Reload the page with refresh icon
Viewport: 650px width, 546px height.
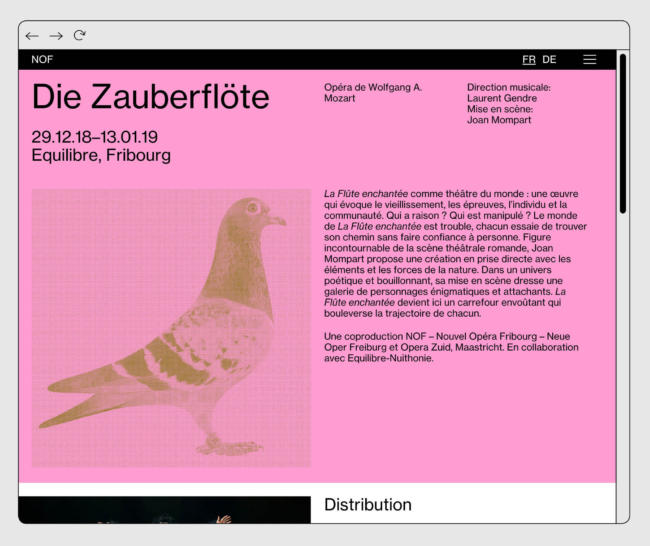point(80,36)
